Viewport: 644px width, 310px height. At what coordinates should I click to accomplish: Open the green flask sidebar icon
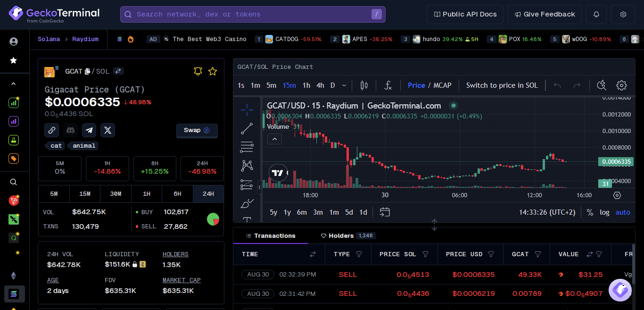14,140
